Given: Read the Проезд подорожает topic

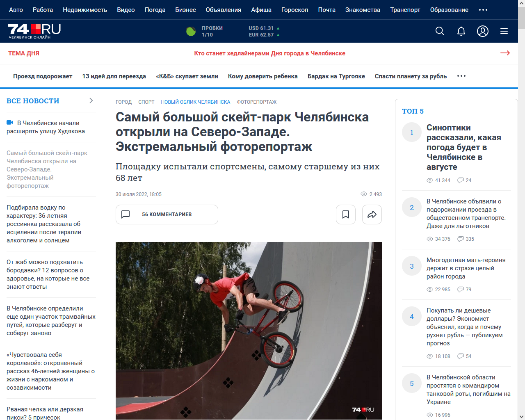Looking at the screenshot, I should (x=43, y=76).
